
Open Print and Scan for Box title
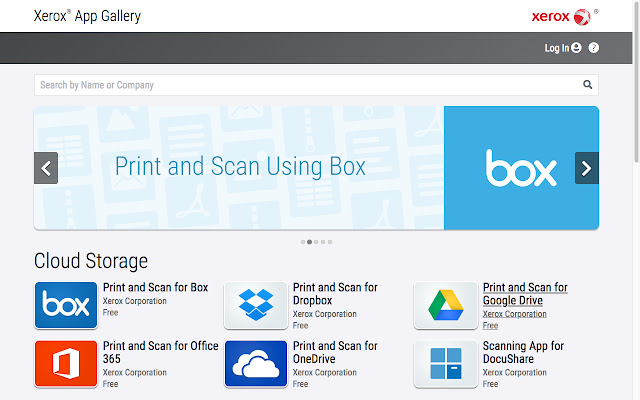pos(156,287)
